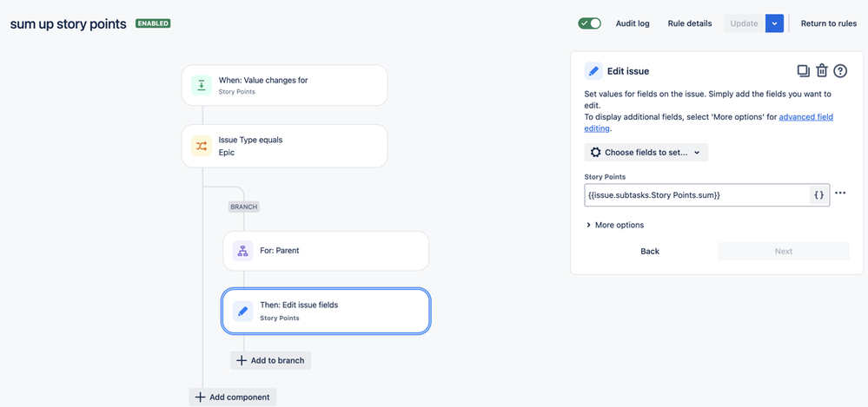The width and height of the screenshot is (868, 407).
Task: Delete component using trash icon
Action: (822, 71)
